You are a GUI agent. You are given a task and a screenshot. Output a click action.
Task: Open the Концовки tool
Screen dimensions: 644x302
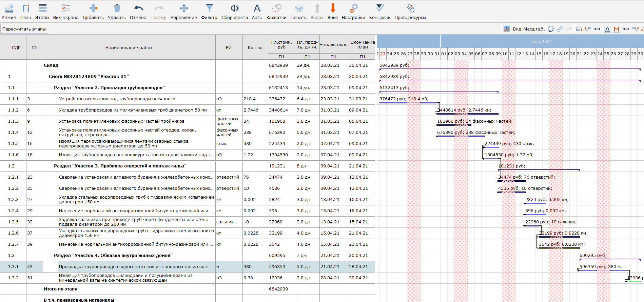(380, 12)
